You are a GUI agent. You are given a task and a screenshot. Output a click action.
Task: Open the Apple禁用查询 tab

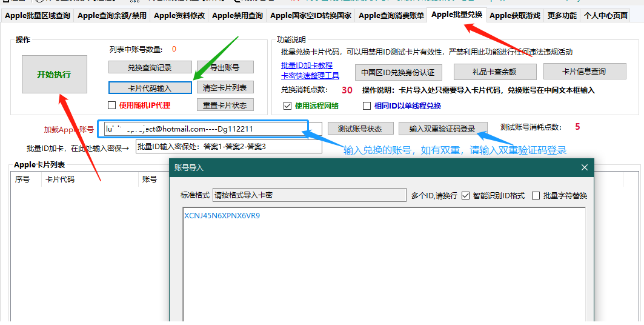[x=237, y=16]
